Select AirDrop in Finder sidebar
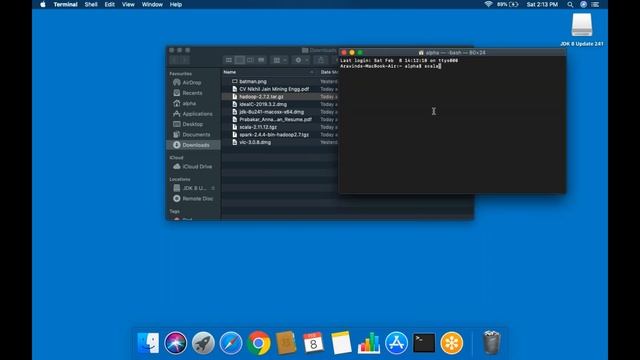 click(193, 82)
